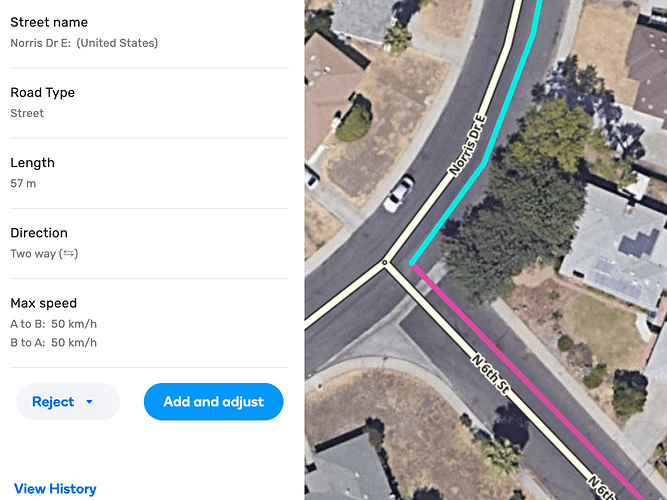Open the Reject dropdown arrow

pos(89,402)
